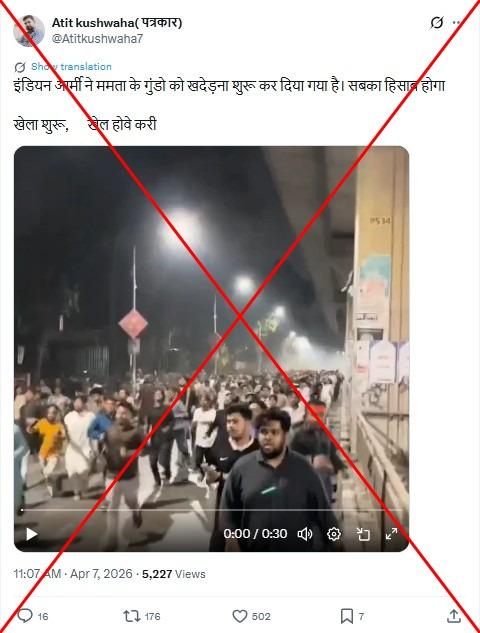This screenshot has width=480, height=633.
Task: Like the tweet with 502 likes
Action: 251,616
